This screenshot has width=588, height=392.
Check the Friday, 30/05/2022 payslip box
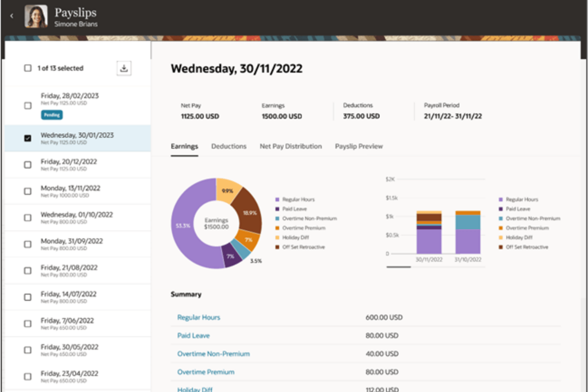click(x=28, y=350)
